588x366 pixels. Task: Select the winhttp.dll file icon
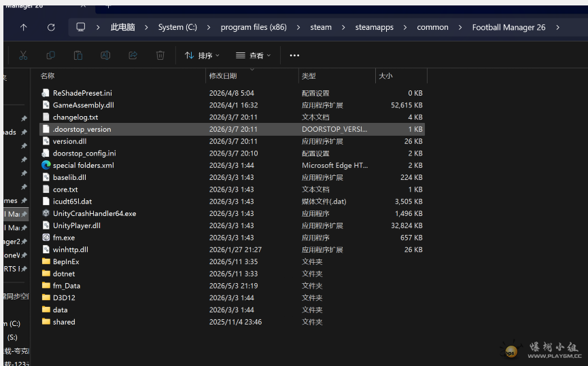tap(46, 249)
